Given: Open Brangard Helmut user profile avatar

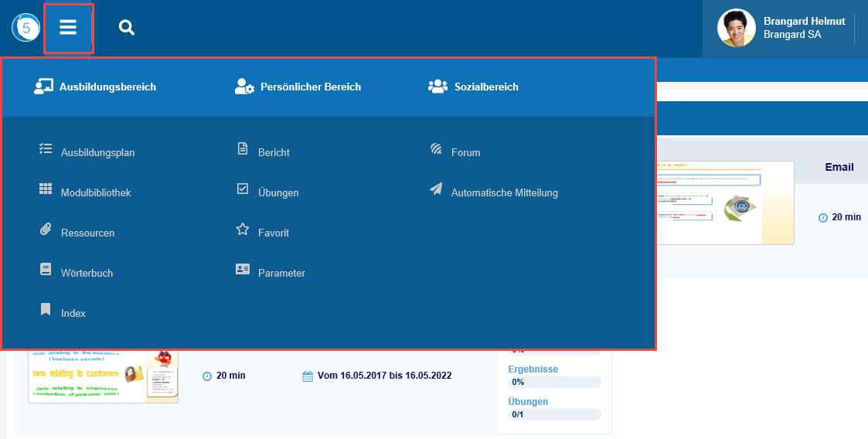Looking at the screenshot, I should (736, 29).
